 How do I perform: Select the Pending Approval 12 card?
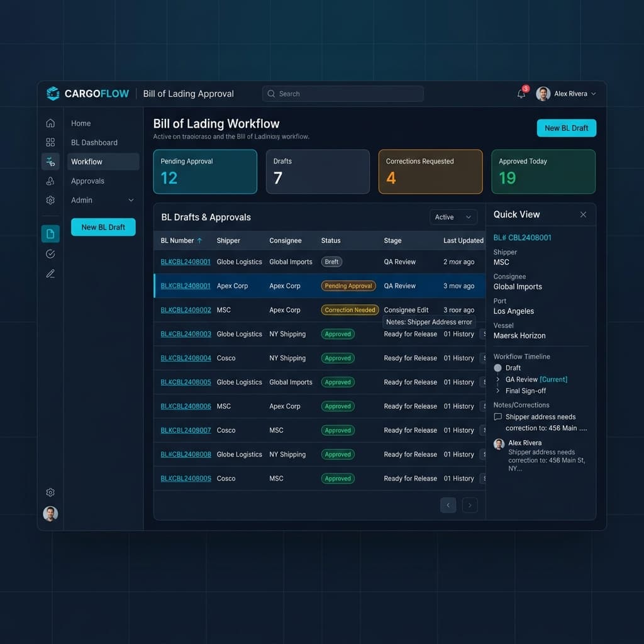click(205, 172)
